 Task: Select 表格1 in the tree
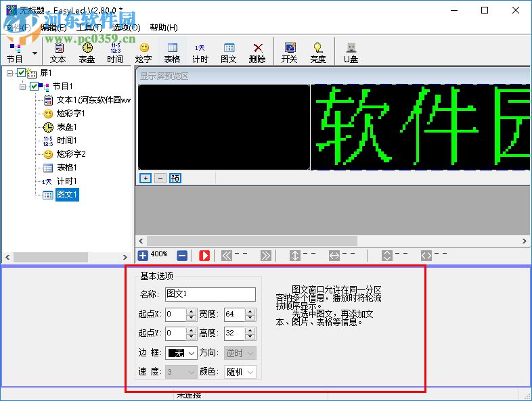[67, 168]
